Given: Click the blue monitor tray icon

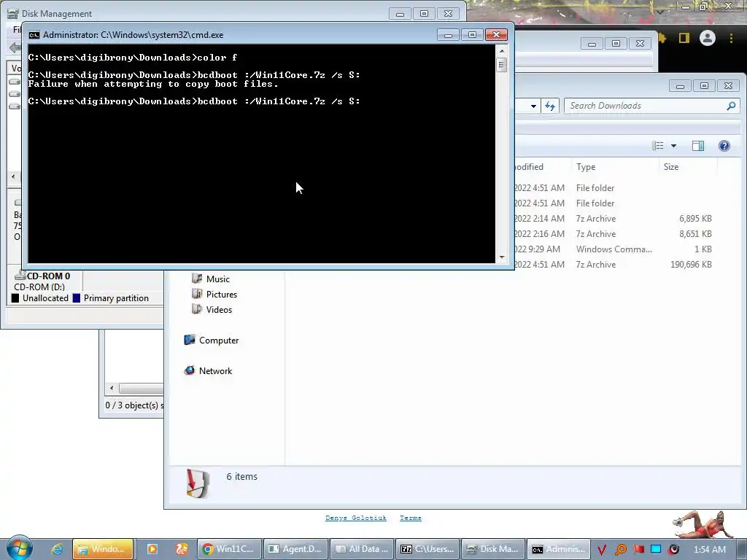Looking at the screenshot, I should click(x=656, y=550).
